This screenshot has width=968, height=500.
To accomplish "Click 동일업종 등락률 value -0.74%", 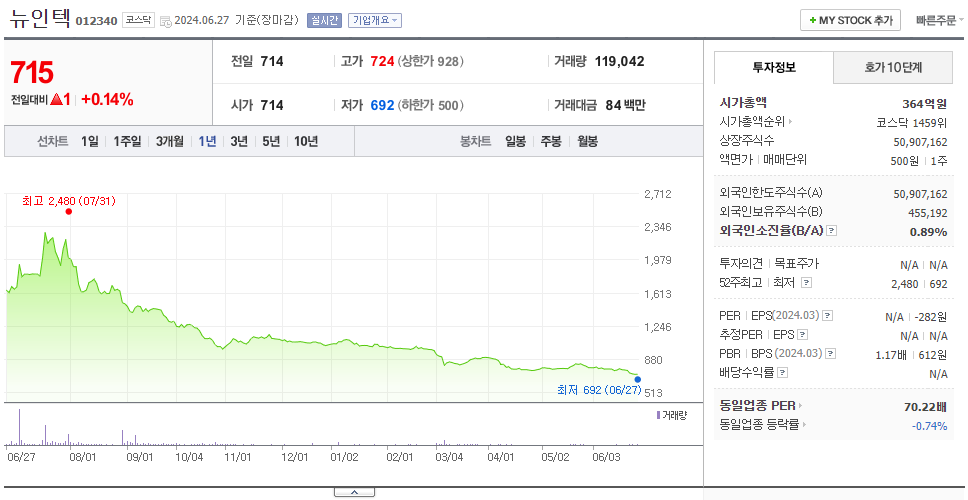I will pos(929,425).
